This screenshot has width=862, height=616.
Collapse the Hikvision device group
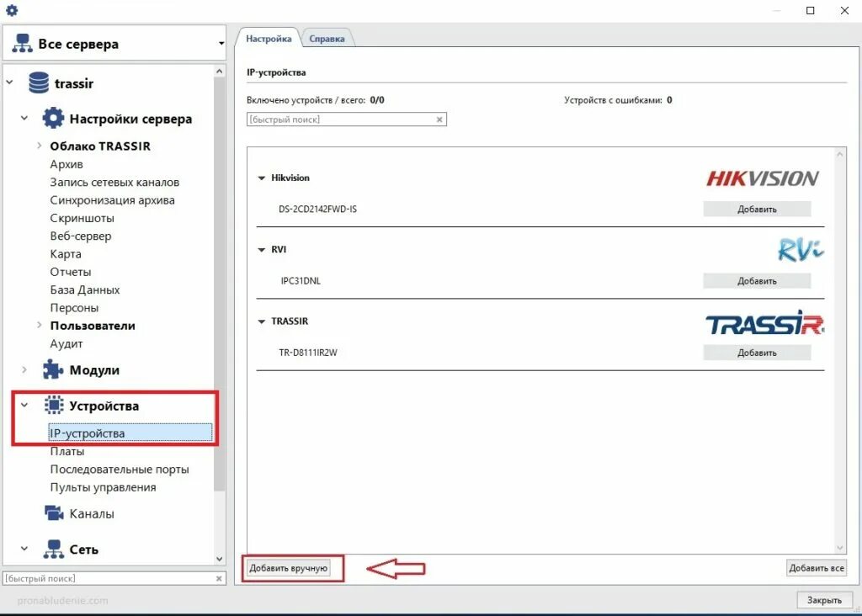pyautogui.click(x=262, y=178)
